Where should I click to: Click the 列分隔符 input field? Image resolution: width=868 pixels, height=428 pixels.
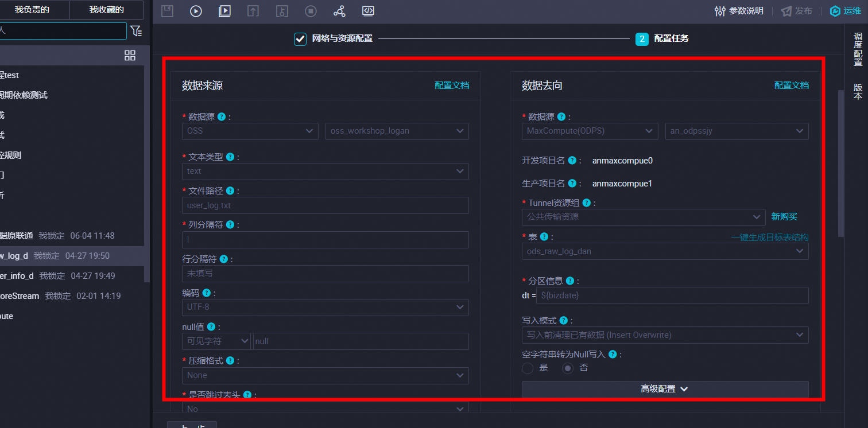click(325, 240)
